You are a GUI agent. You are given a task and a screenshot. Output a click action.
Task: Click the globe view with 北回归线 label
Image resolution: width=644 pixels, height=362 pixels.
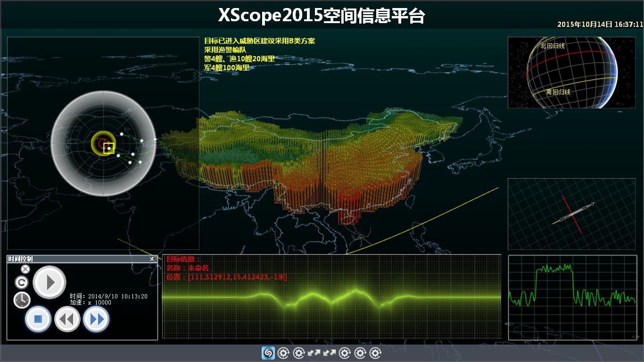click(x=571, y=73)
